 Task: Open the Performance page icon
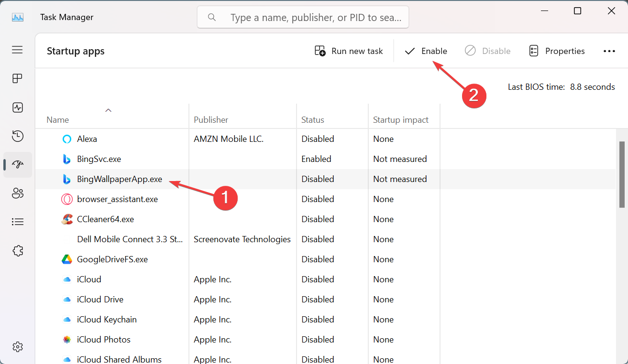[x=17, y=107]
